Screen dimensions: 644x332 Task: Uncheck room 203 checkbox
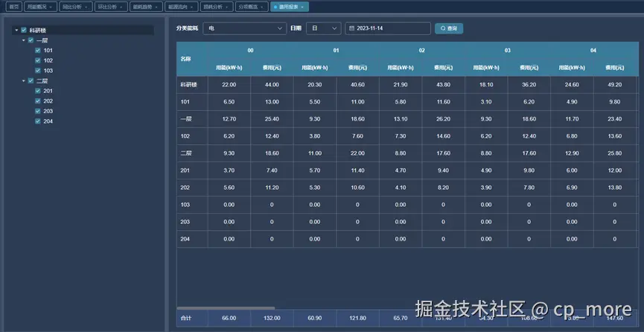click(38, 111)
